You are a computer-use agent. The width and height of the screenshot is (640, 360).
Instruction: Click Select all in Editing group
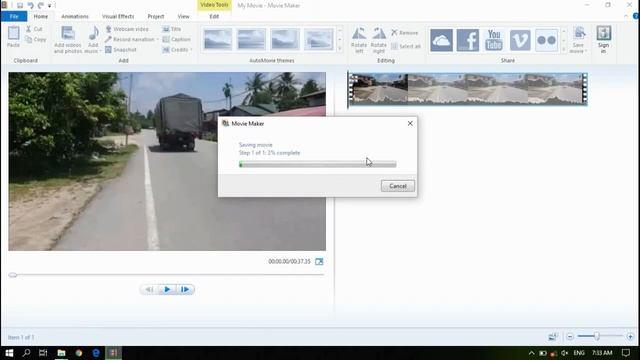406,46
